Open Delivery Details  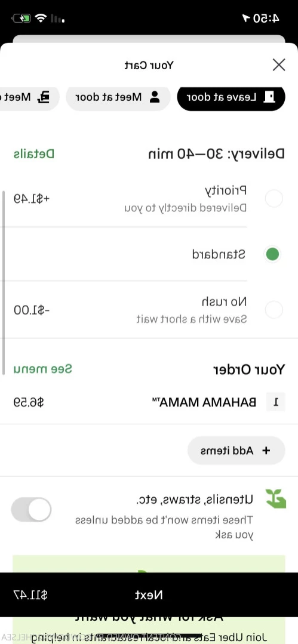pos(33,154)
